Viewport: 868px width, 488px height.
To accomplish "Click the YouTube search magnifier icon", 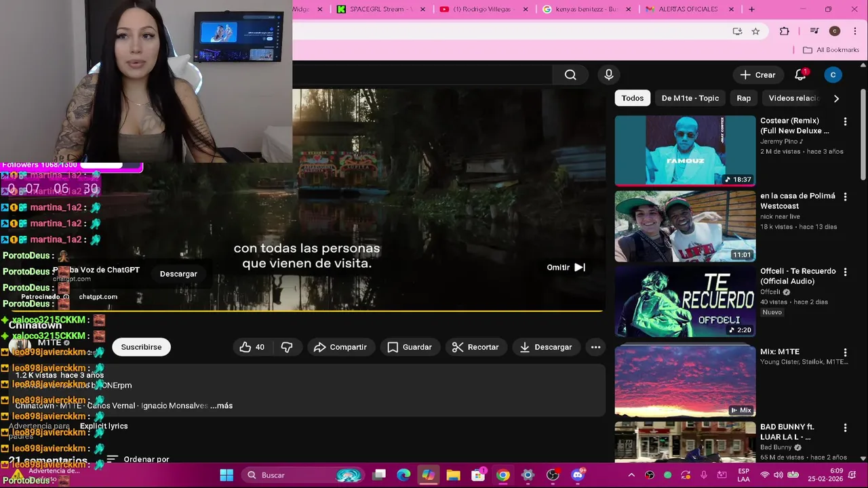I will point(570,75).
